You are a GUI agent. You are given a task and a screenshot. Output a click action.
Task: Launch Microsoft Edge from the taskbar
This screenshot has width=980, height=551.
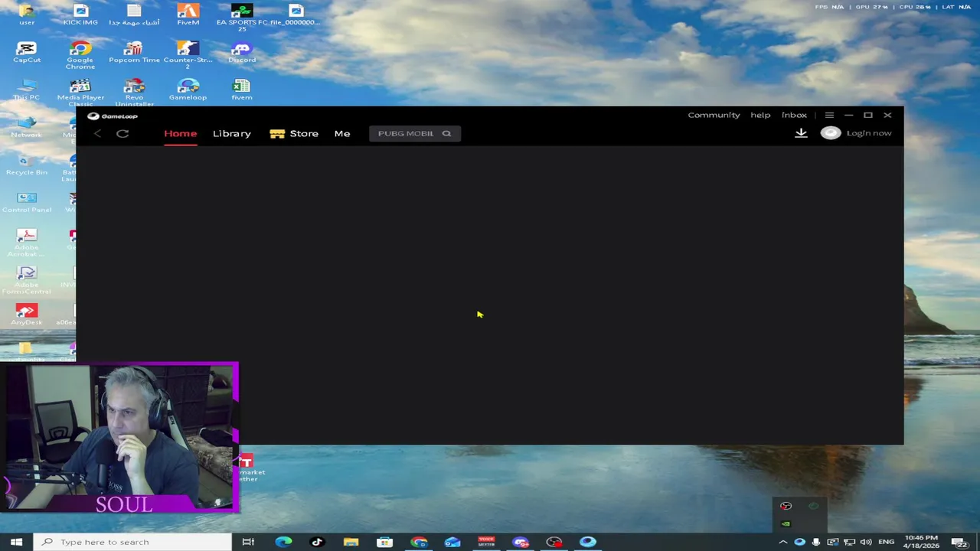(x=283, y=542)
